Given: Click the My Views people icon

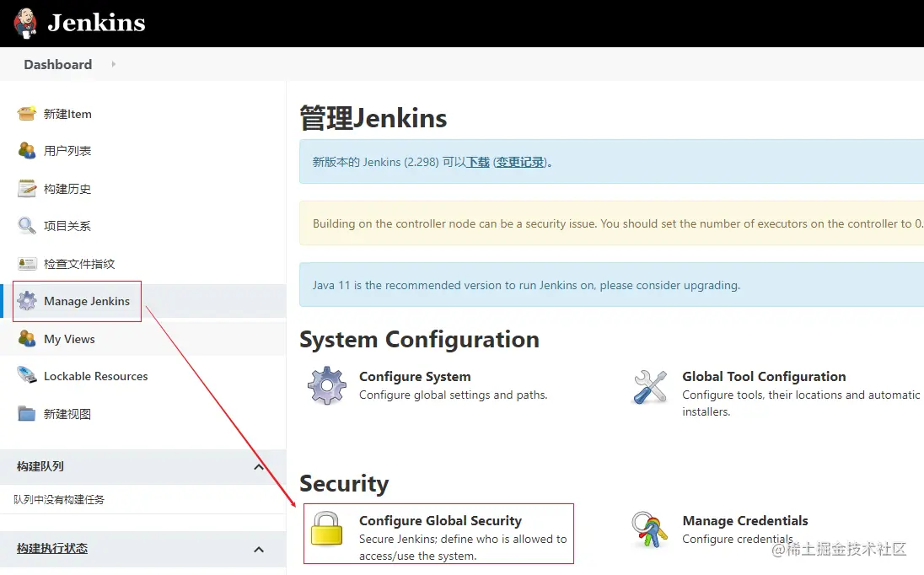Looking at the screenshot, I should pos(26,338).
